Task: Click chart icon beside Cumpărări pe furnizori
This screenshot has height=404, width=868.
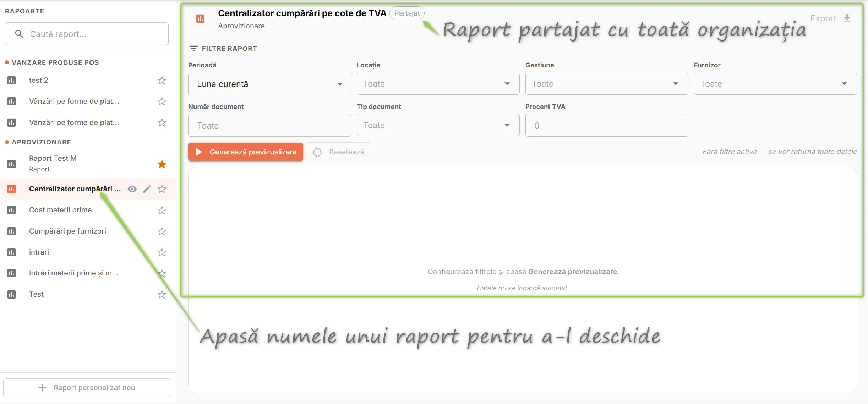Action: click(11, 231)
